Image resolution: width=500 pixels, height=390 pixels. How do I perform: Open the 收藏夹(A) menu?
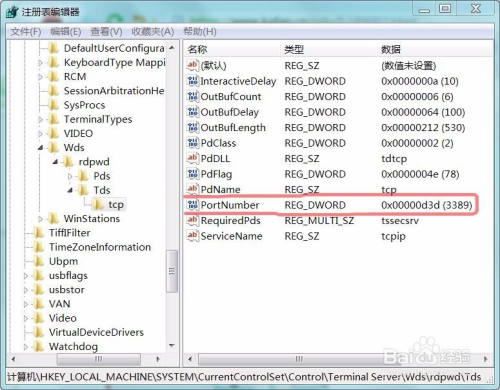(153, 32)
